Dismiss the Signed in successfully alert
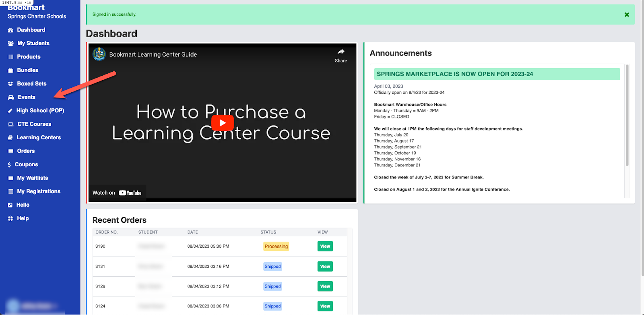644x315 pixels. [x=627, y=15]
